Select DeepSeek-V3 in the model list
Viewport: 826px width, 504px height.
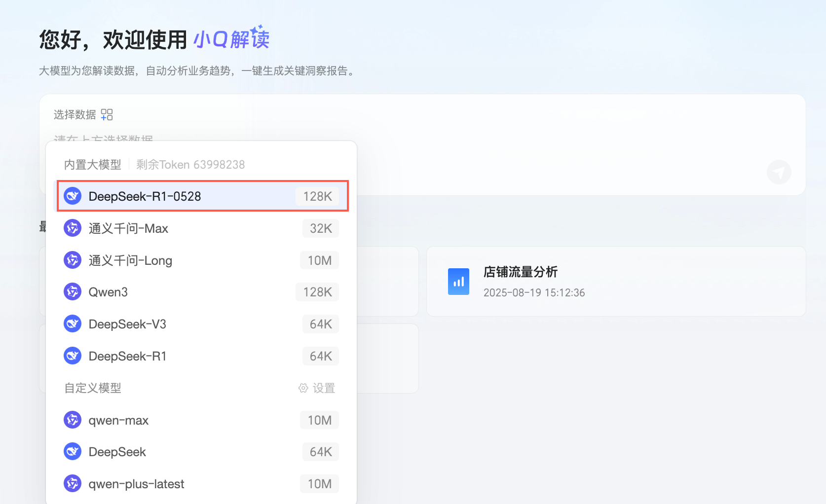(201, 324)
